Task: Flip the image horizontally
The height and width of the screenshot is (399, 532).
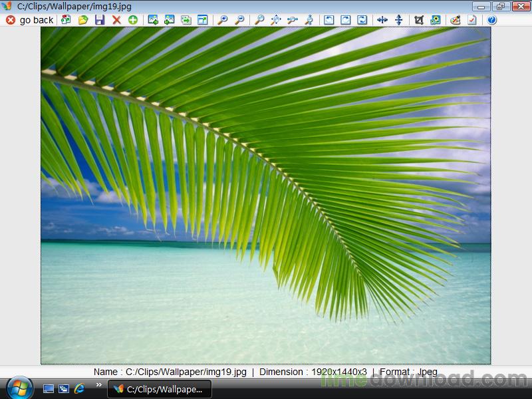Action: 382,20
